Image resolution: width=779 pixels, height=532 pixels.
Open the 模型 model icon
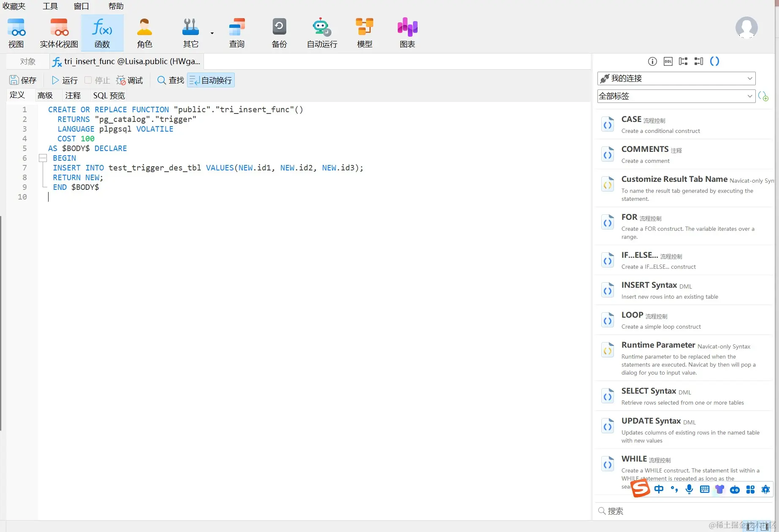(364, 33)
